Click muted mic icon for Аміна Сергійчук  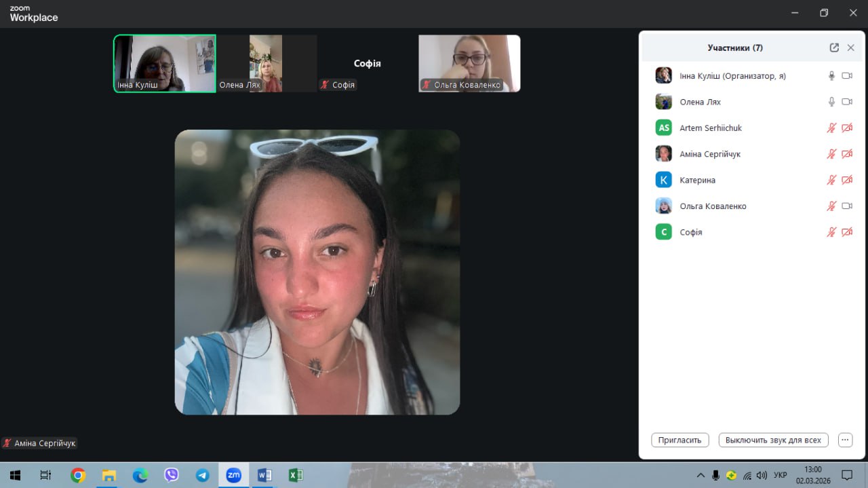[x=831, y=154]
